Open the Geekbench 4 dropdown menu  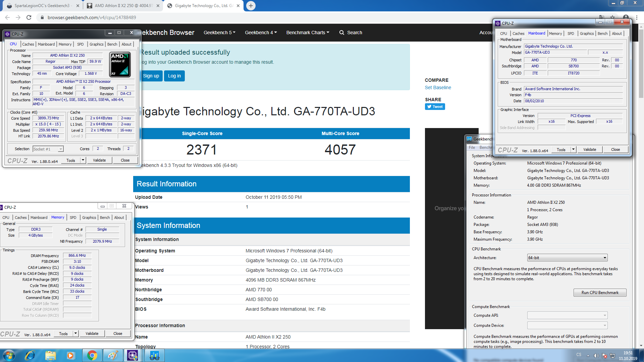tap(261, 33)
